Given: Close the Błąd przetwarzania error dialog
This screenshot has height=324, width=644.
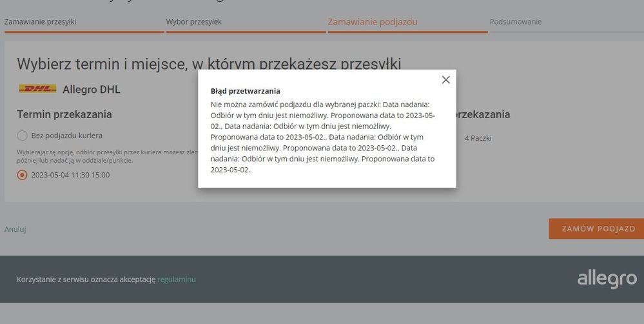Looking at the screenshot, I should point(445,80).
